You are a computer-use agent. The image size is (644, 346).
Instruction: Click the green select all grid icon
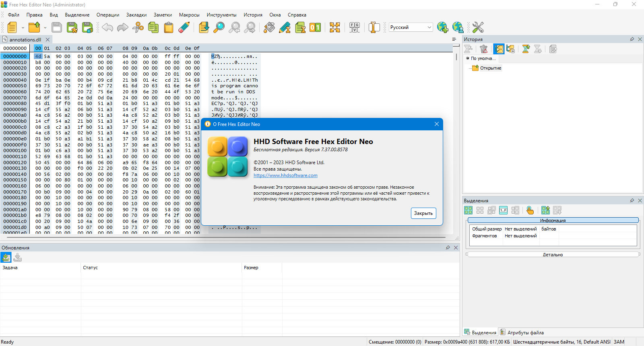(x=469, y=210)
